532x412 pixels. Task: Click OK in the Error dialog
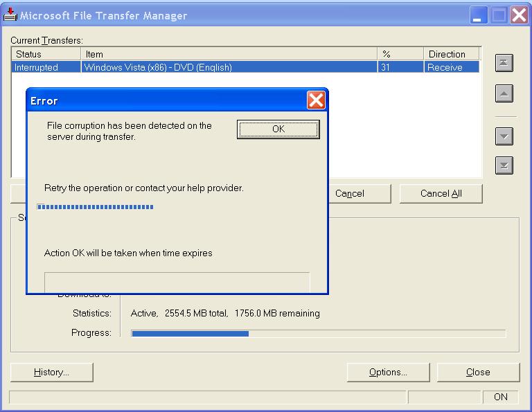click(278, 129)
